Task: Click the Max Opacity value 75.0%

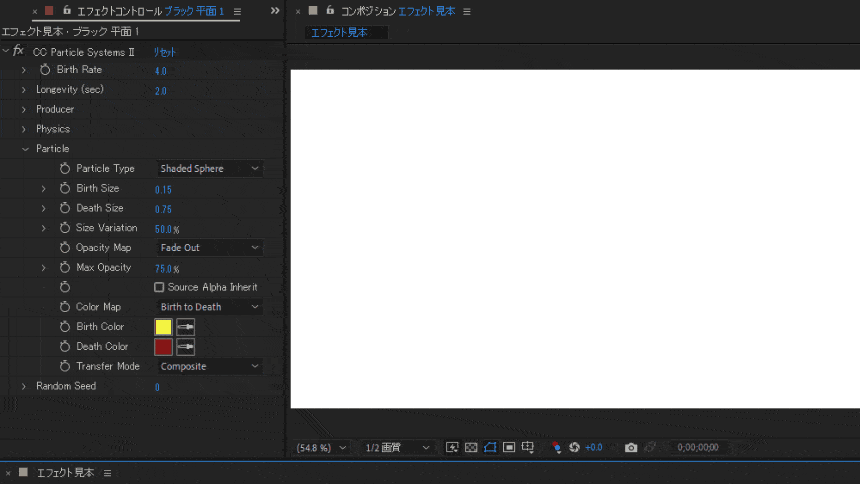Action: [167, 268]
